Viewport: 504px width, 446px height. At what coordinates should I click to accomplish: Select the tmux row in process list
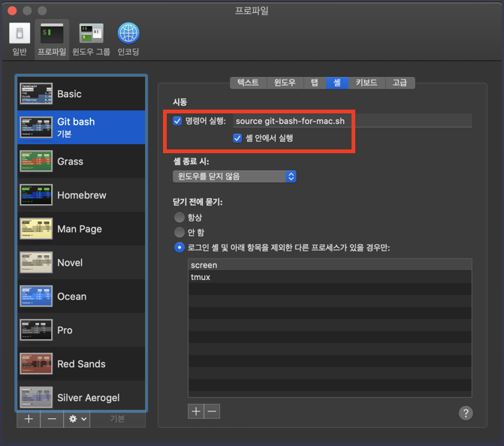(330, 277)
